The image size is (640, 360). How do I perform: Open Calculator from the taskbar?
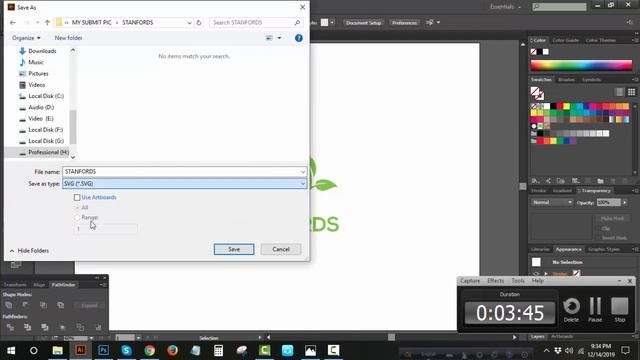point(218,350)
